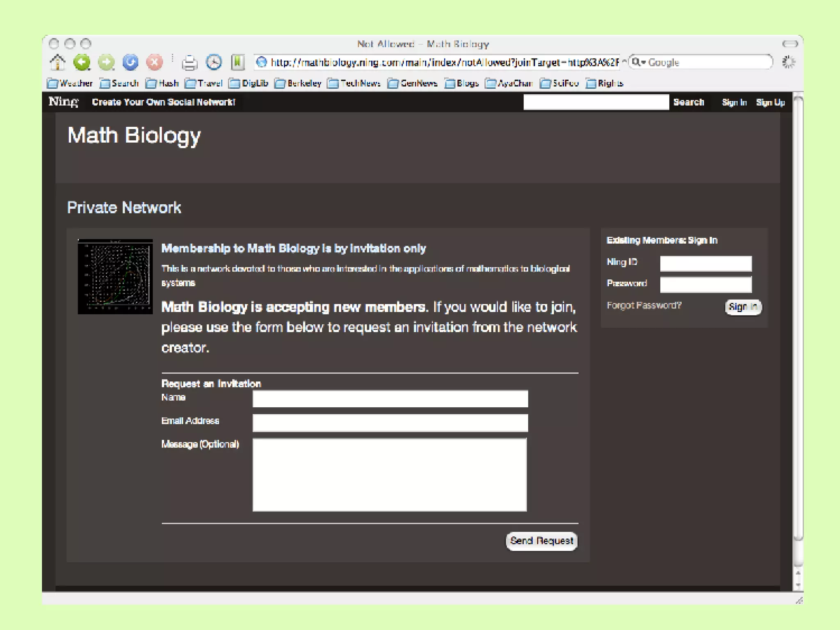Image resolution: width=840 pixels, height=630 pixels.
Task: Click the Send Request button
Action: click(x=541, y=541)
